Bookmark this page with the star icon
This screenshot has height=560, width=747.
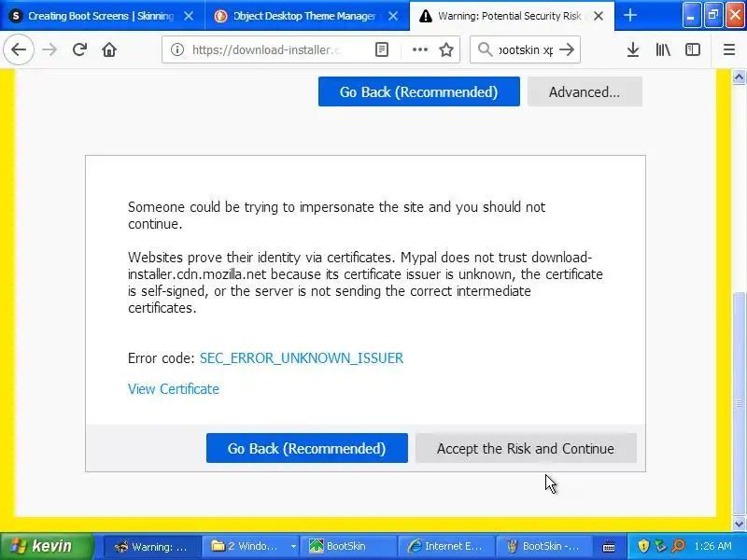click(446, 49)
